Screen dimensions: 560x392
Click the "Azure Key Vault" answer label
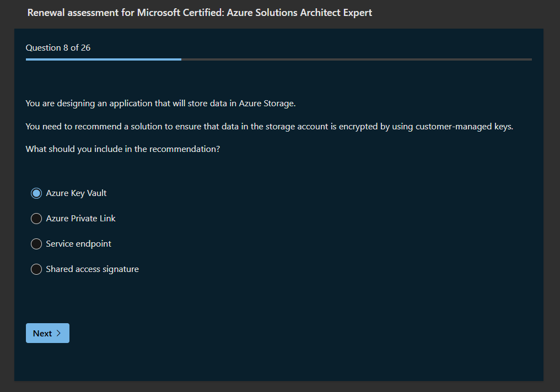76,193
